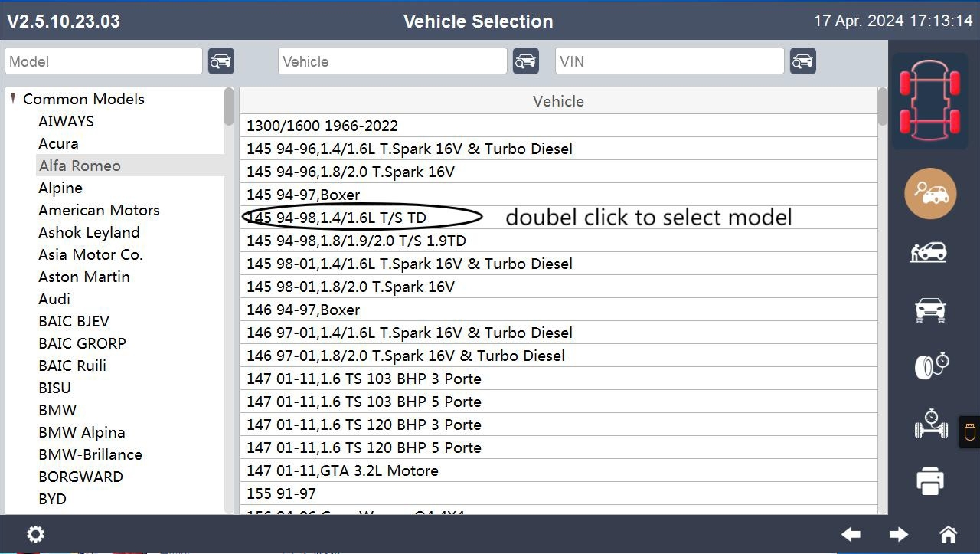The height and width of the screenshot is (554, 980).
Task: Select BMW make
Action: [57, 410]
